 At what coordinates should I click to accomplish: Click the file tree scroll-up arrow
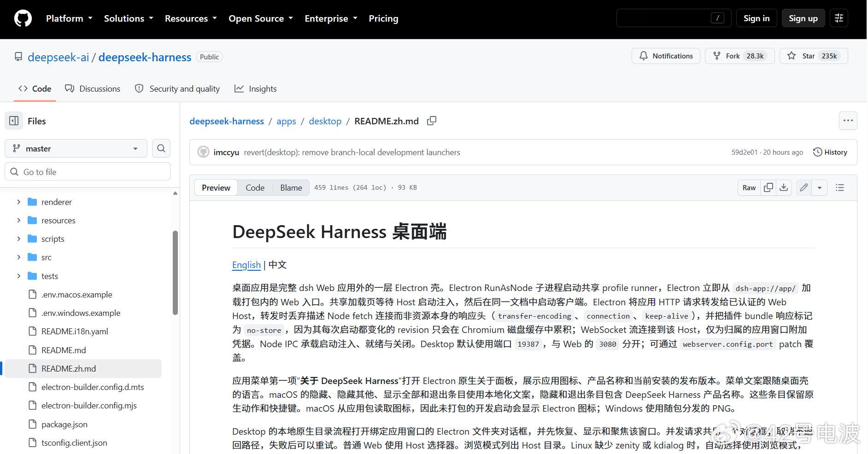coord(175,193)
